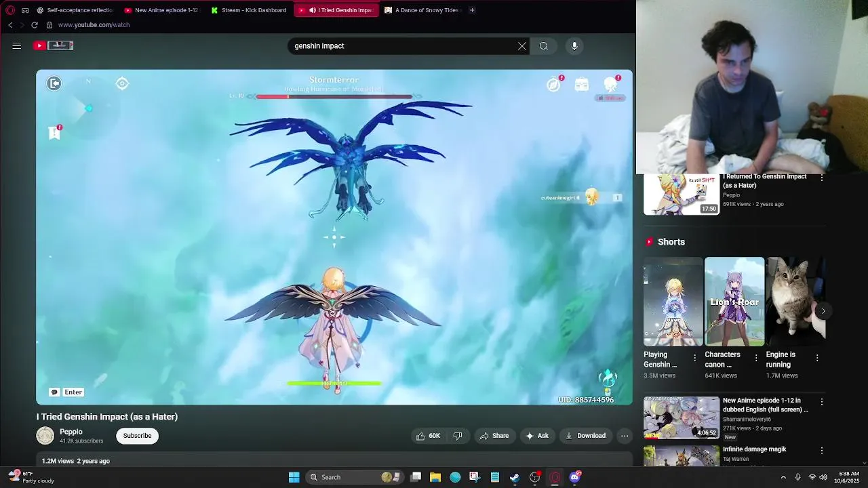
Task: Open options for Engine is running short
Action: (817, 358)
